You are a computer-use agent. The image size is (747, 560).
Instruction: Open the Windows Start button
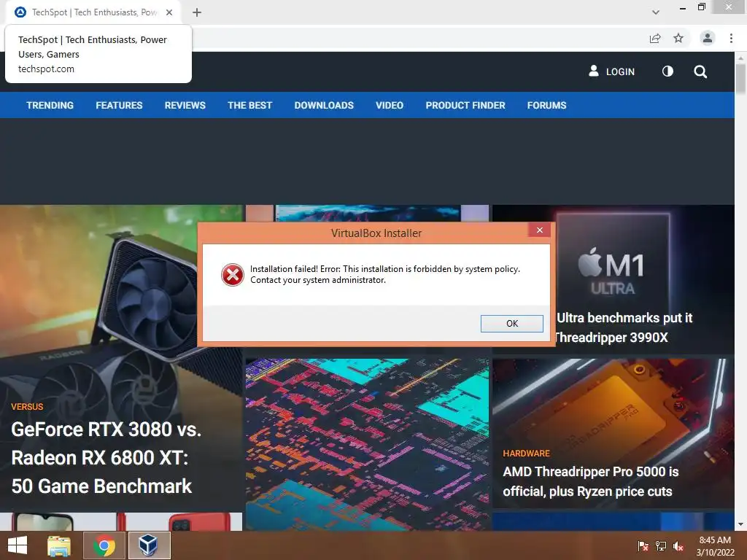point(18,545)
